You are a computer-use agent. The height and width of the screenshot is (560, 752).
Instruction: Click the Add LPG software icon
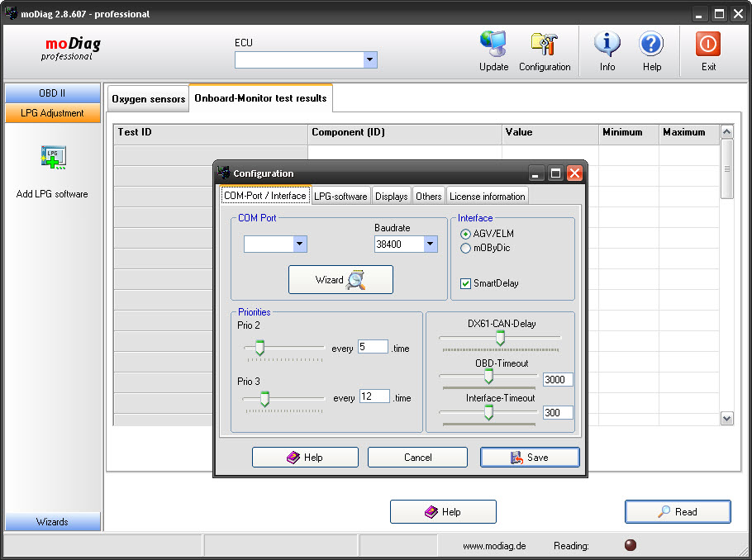pyautogui.click(x=53, y=157)
